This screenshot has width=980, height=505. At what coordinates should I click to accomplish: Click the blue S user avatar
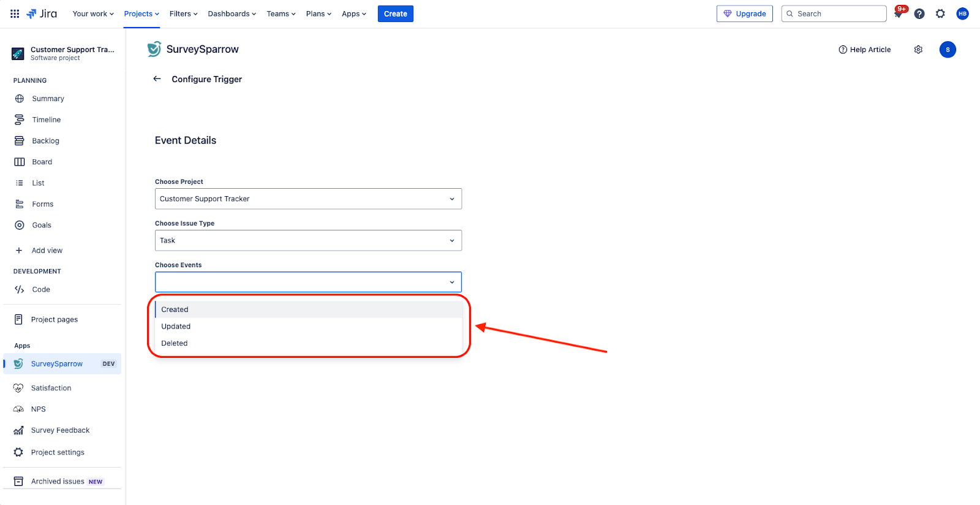pyautogui.click(x=948, y=50)
